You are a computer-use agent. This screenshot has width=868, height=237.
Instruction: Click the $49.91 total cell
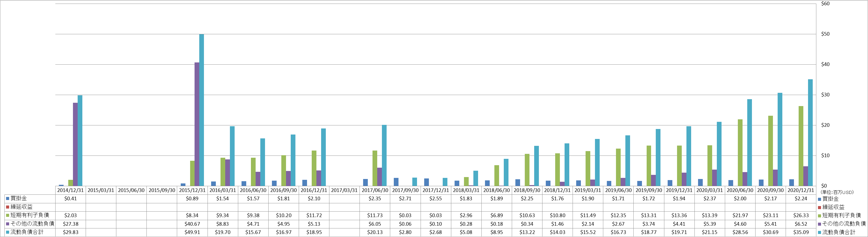pos(192,232)
